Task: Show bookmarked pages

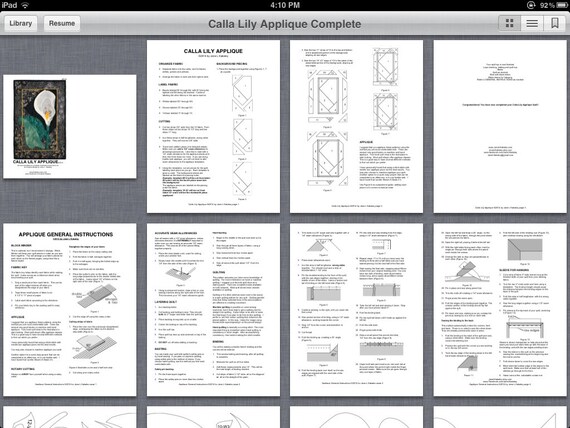Action: point(554,23)
